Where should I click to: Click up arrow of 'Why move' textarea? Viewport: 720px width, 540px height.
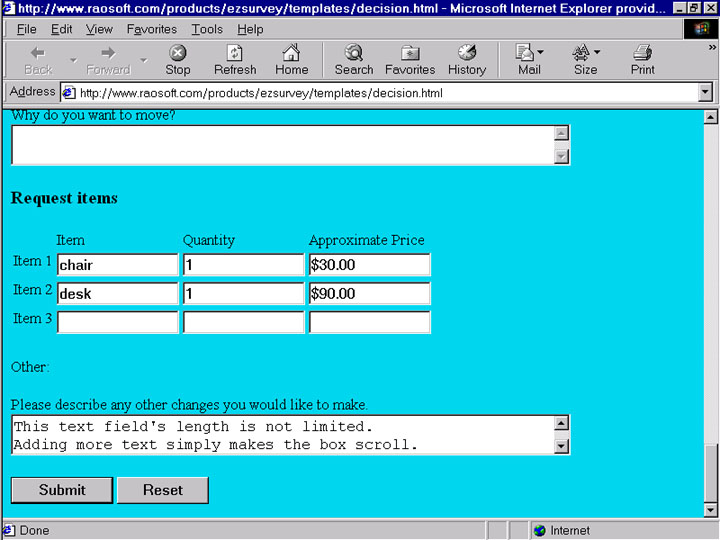click(561, 134)
